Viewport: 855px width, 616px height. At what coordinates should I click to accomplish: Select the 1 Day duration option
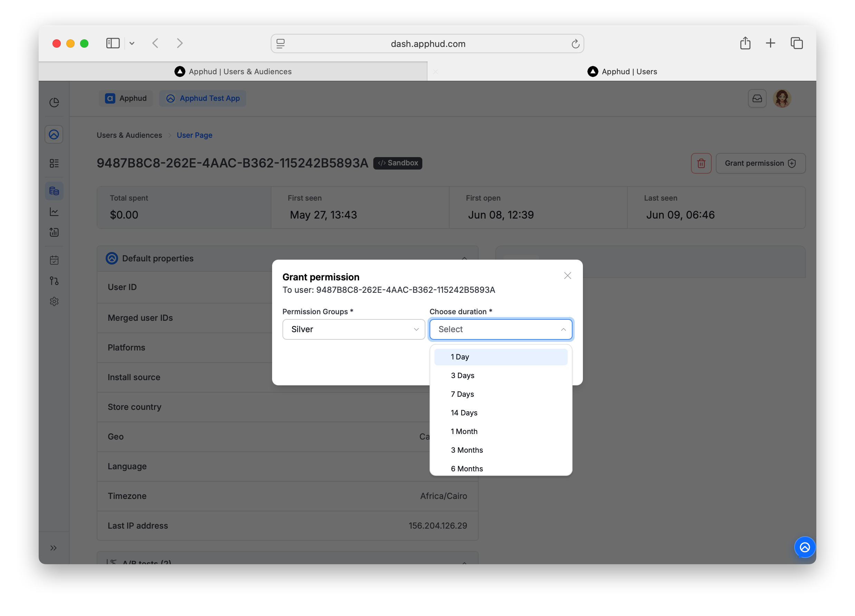coord(501,357)
